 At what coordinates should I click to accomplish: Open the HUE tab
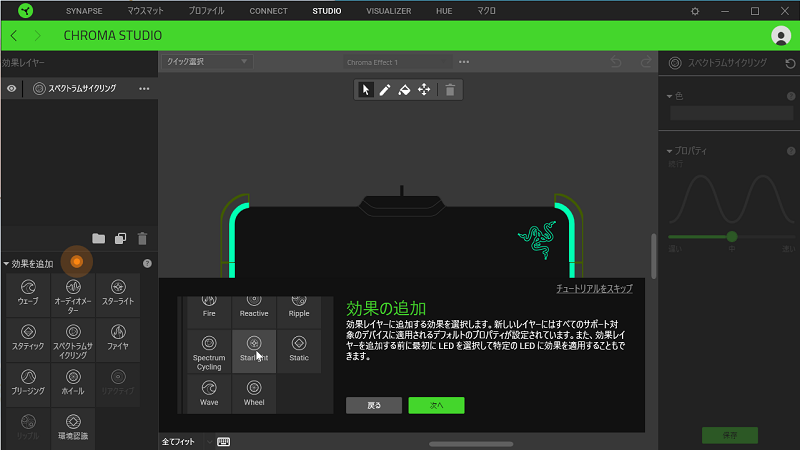click(x=444, y=11)
